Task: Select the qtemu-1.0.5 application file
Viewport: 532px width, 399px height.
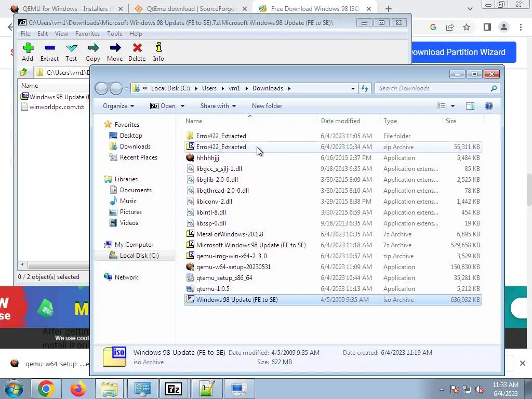Action: pyautogui.click(x=333, y=289)
